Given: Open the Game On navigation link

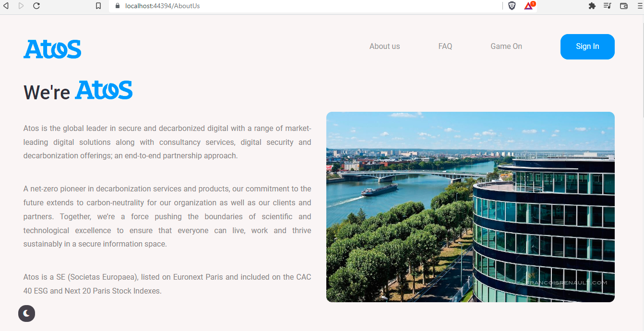Looking at the screenshot, I should [x=506, y=47].
